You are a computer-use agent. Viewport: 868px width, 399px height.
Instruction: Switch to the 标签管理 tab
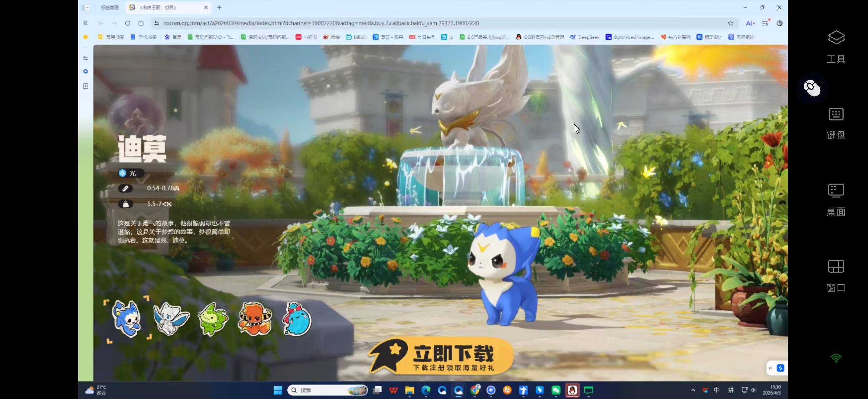(x=110, y=7)
